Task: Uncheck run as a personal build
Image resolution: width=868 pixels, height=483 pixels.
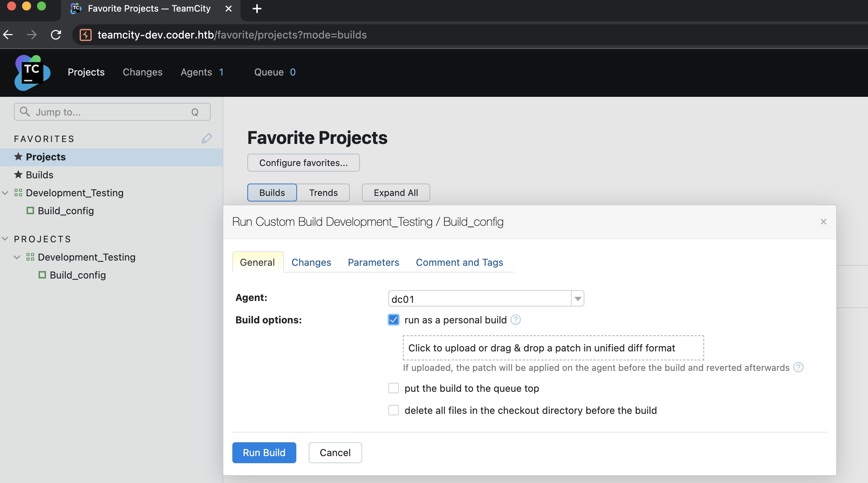Action: point(393,320)
